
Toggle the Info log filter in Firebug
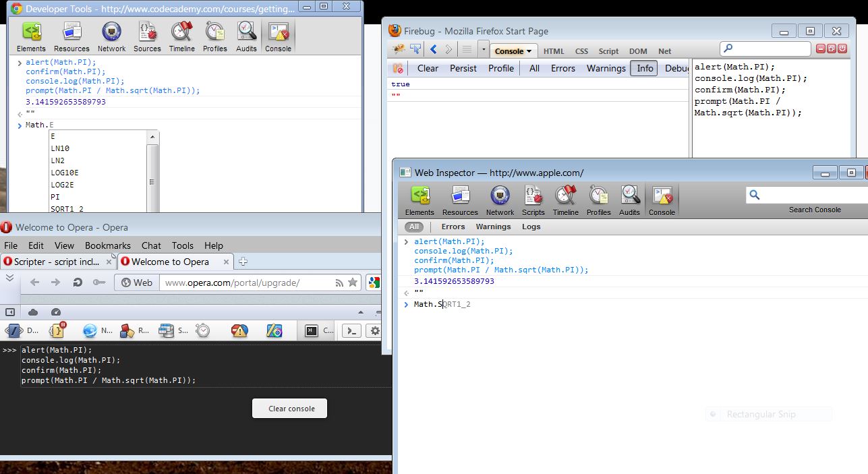click(644, 68)
